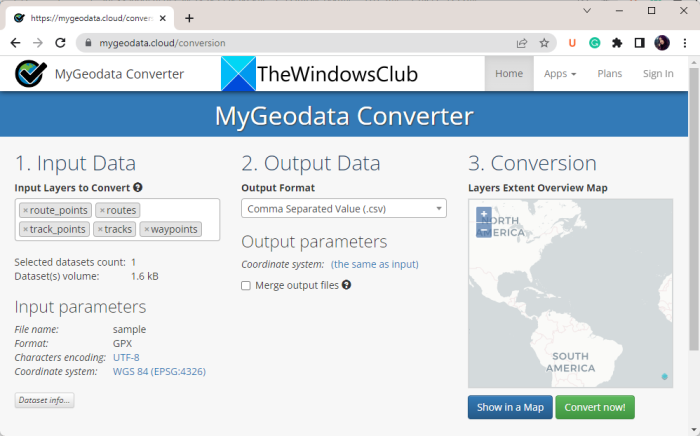Click the 'Input parameters' heading
This screenshot has width=700, height=436.
80,307
